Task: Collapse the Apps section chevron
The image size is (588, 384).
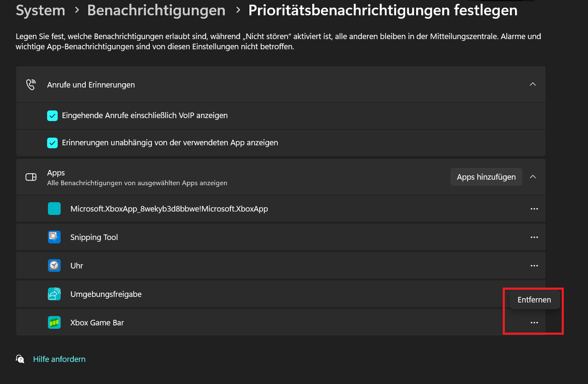Action: point(533,177)
